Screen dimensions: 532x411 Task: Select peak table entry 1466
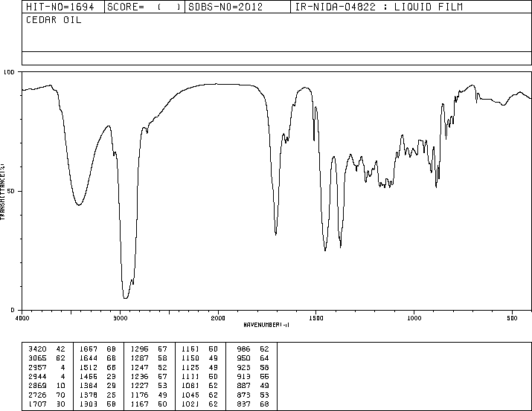[x=97, y=376]
